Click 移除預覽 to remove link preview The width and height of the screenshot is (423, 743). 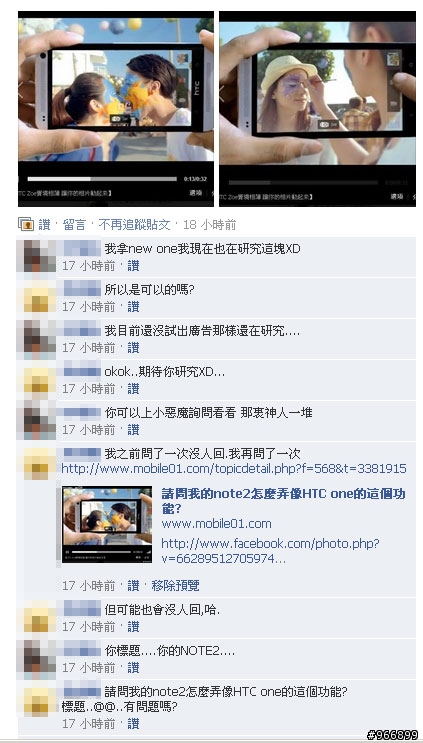pos(175,586)
